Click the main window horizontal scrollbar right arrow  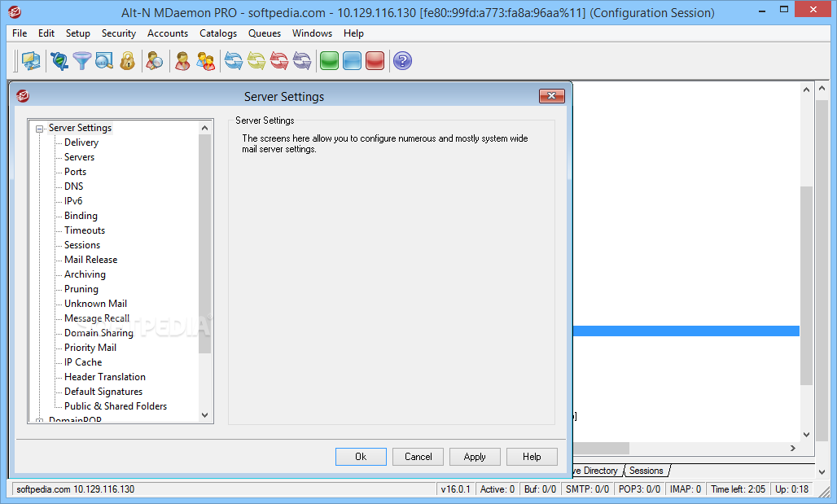[793, 448]
